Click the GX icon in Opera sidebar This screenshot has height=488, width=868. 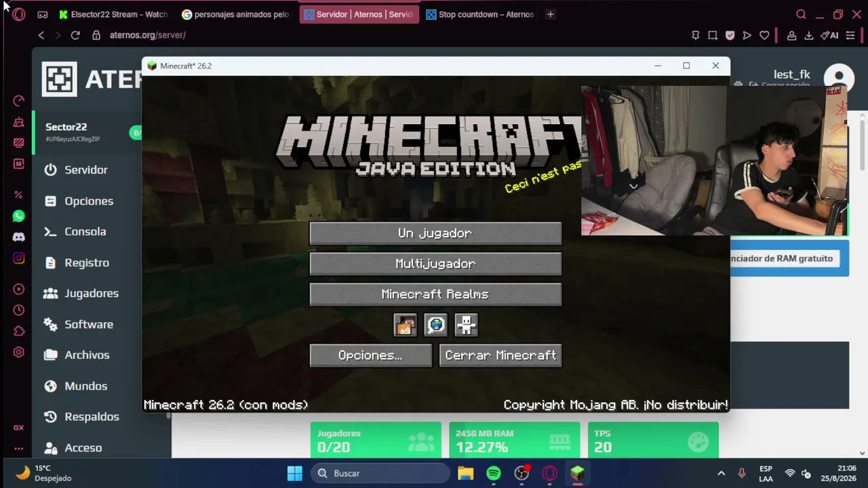click(x=19, y=428)
